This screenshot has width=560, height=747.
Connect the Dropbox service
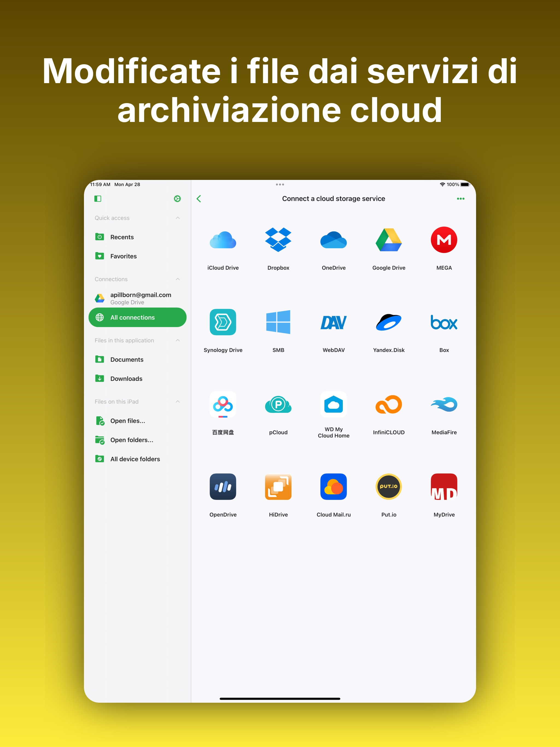coord(278,240)
